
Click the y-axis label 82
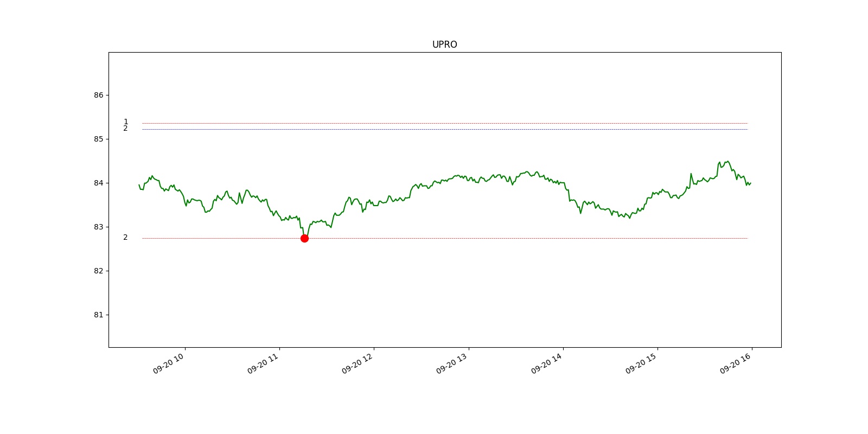click(98, 271)
